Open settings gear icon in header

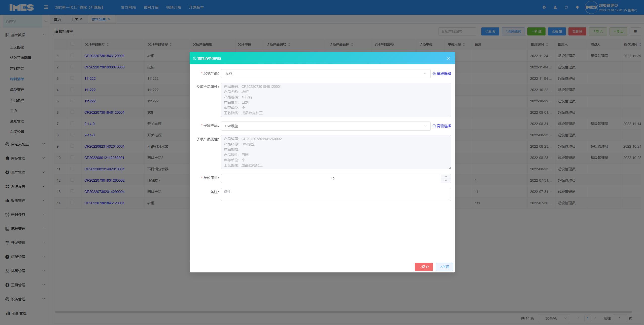[x=544, y=7]
